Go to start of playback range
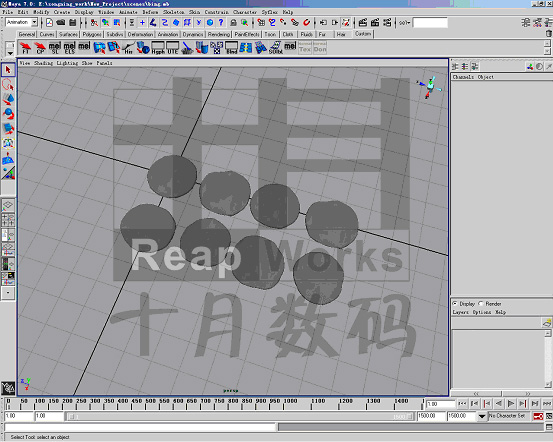The width and height of the screenshot is (553, 442). pyautogui.click(x=462, y=403)
